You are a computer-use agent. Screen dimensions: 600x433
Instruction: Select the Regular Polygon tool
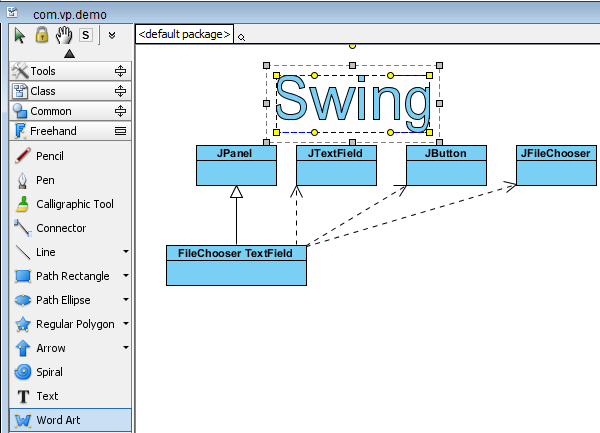pos(65,324)
